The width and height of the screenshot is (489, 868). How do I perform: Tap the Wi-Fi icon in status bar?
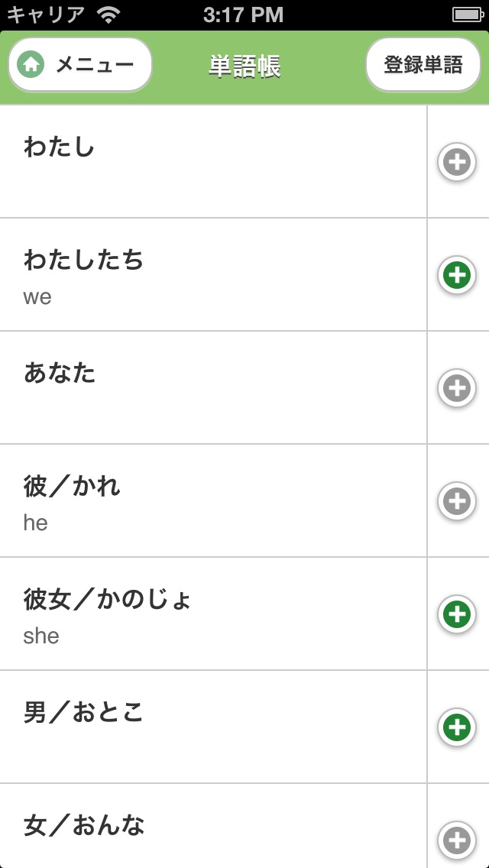[x=109, y=15]
